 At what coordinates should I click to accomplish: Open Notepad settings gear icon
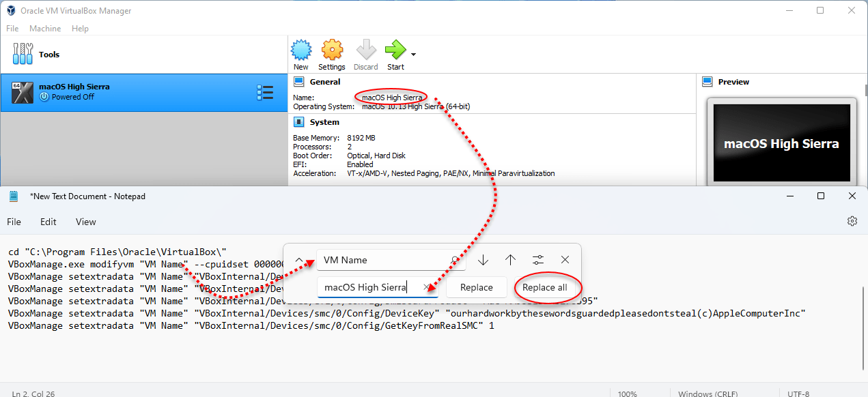click(852, 221)
